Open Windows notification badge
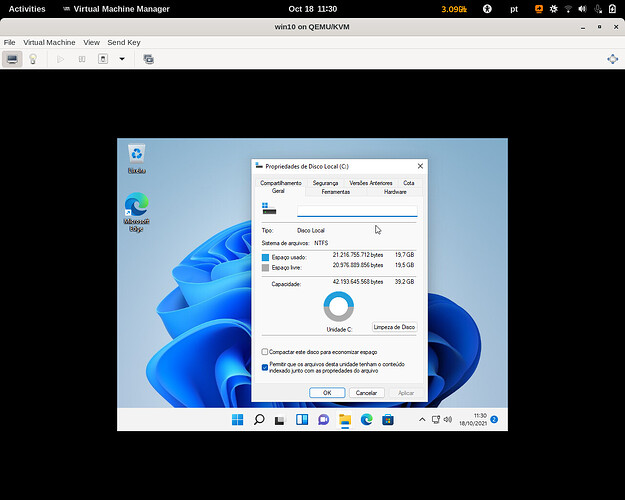The image size is (625, 500). (494, 419)
